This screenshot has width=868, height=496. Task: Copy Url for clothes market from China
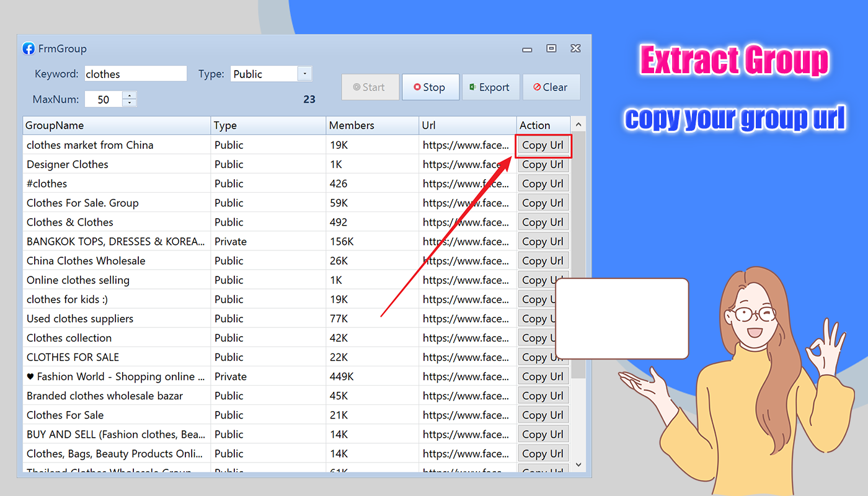pos(543,145)
